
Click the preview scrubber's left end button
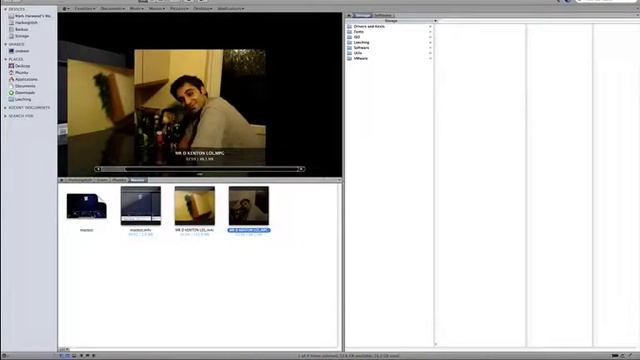pos(98,169)
